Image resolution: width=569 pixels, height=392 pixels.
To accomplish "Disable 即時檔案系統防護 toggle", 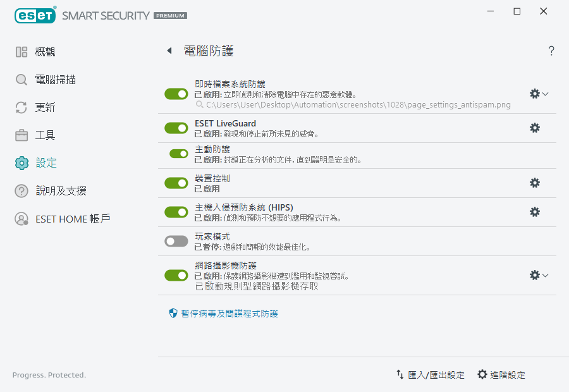I will click(x=176, y=94).
